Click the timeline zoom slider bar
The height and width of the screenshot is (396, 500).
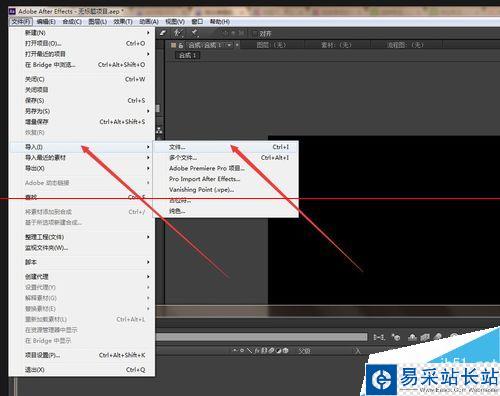(x=262, y=337)
